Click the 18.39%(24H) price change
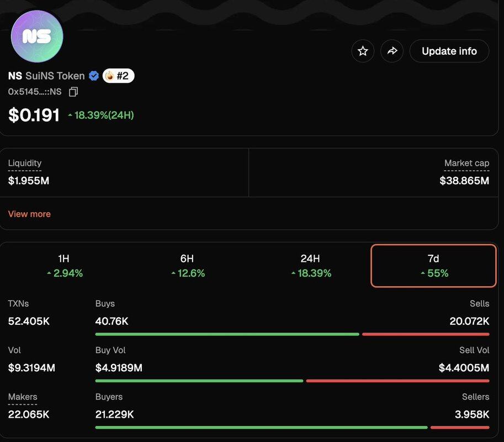504x442 pixels. click(101, 115)
